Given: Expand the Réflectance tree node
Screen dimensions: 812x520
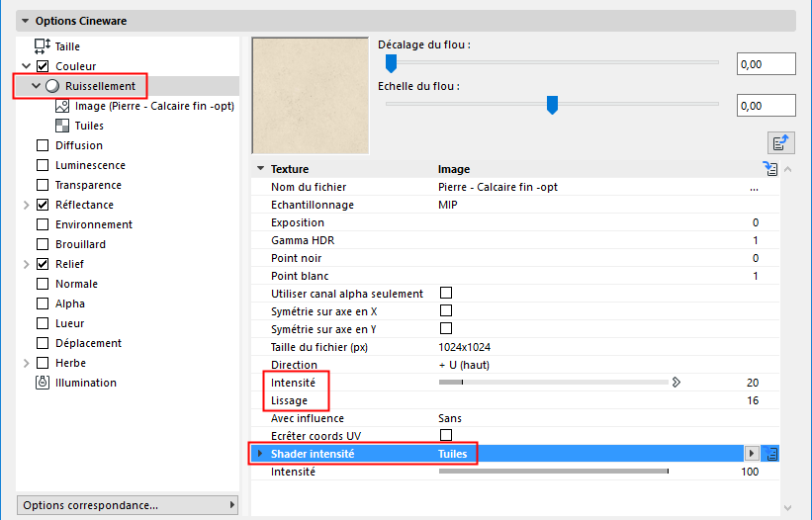Looking at the screenshot, I should (26, 205).
